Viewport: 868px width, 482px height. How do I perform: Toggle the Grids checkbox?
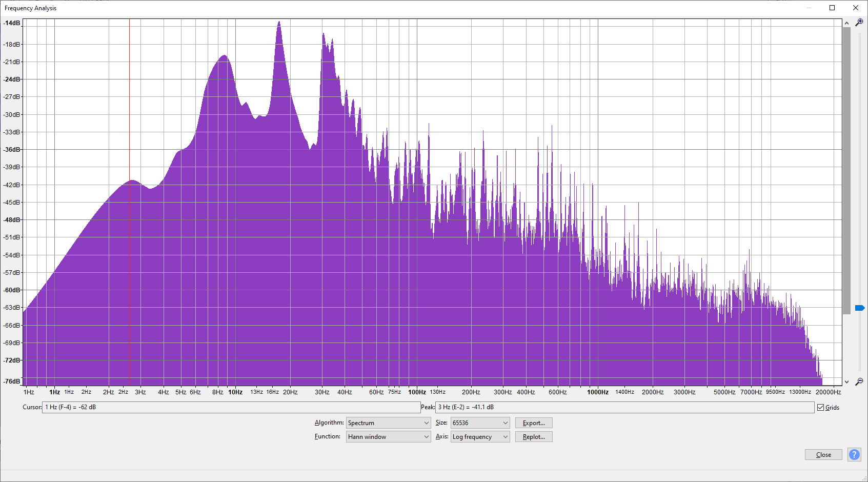[821, 408]
